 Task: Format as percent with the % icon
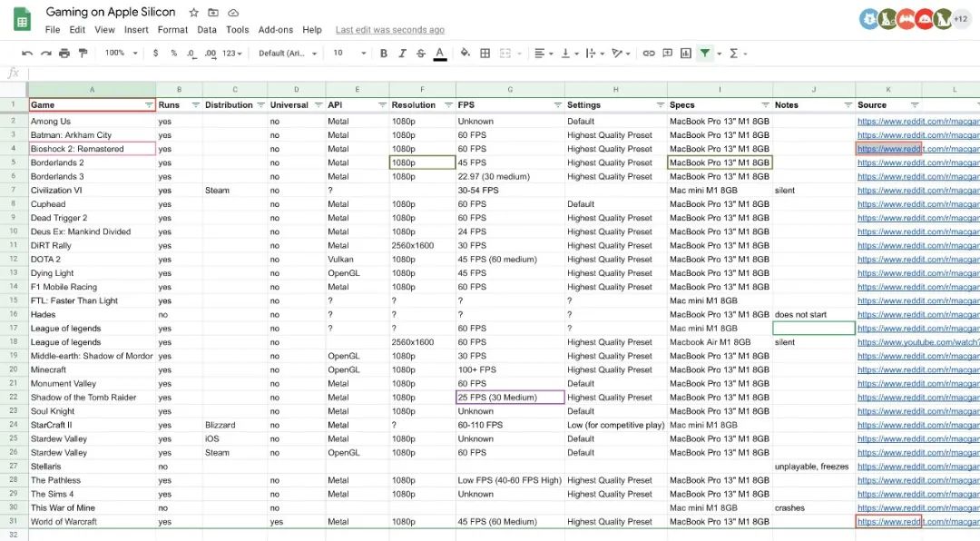[173, 54]
